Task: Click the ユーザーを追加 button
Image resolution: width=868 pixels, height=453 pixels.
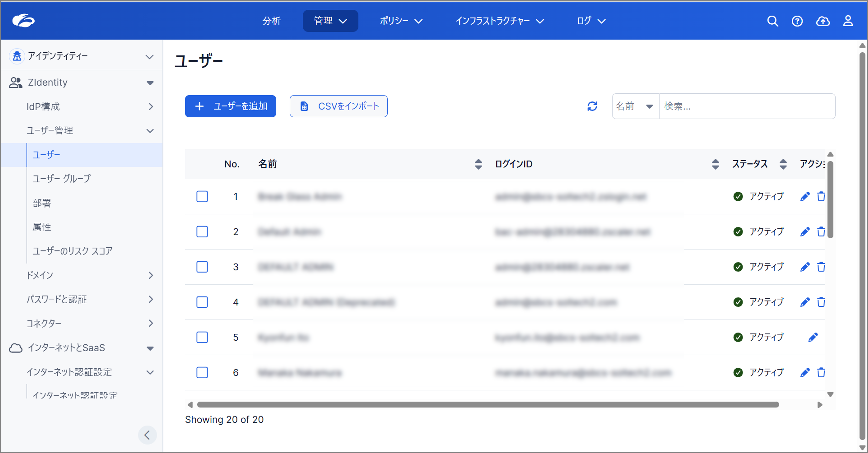Action: (230, 107)
